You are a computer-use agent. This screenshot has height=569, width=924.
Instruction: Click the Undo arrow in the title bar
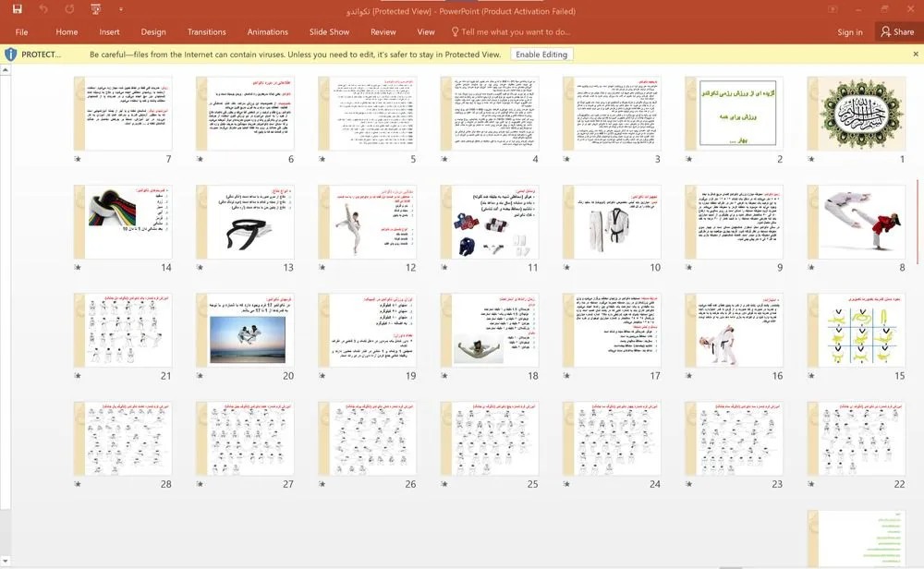[43, 9]
